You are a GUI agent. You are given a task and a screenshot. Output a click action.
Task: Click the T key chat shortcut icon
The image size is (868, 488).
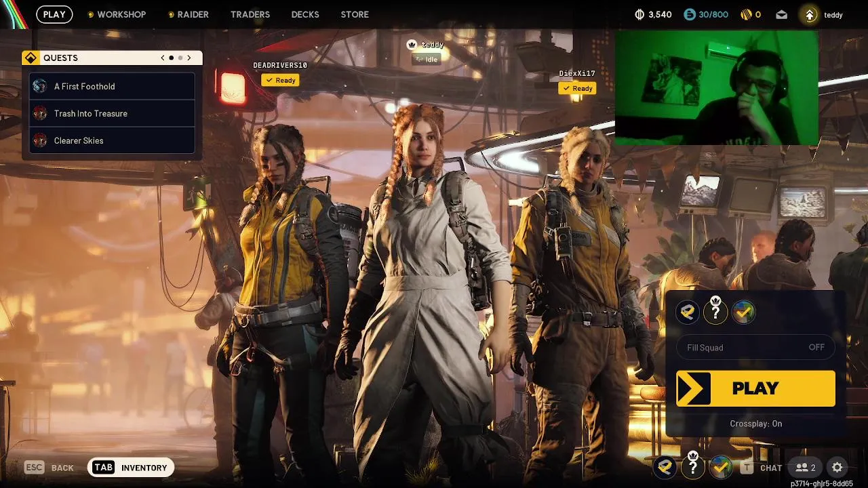pyautogui.click(x=747, y=468)
